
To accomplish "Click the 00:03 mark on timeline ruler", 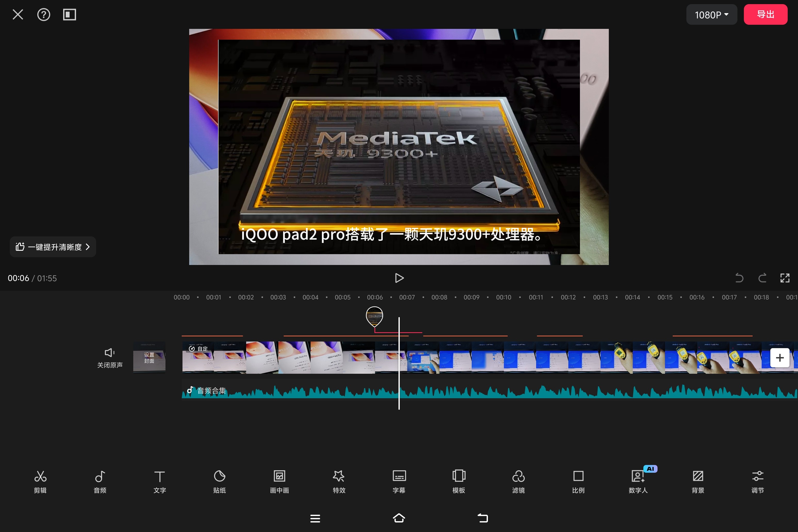I will pyautogui.click(x=278, y=297).
